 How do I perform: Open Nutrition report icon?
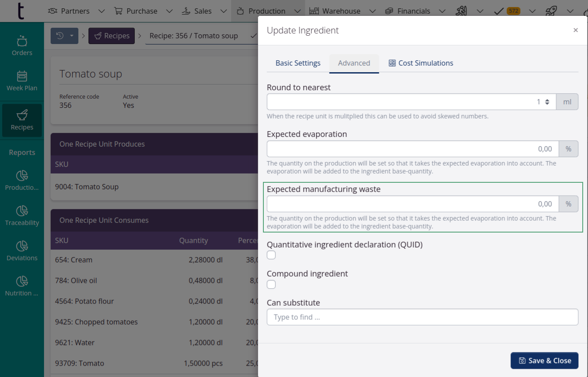(x=22, y=281)
